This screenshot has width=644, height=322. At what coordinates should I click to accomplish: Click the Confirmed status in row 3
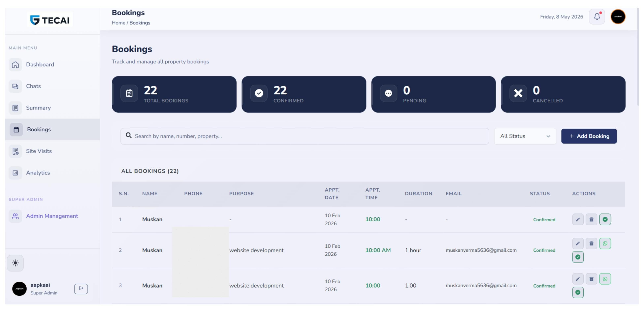tap(544, 286)
